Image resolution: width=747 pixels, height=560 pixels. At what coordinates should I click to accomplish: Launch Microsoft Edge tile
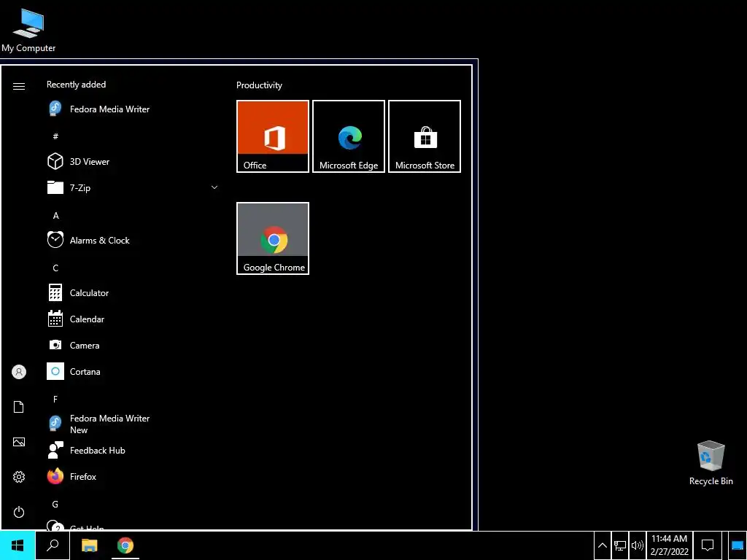pyautogui.click(x=349, y=136)
